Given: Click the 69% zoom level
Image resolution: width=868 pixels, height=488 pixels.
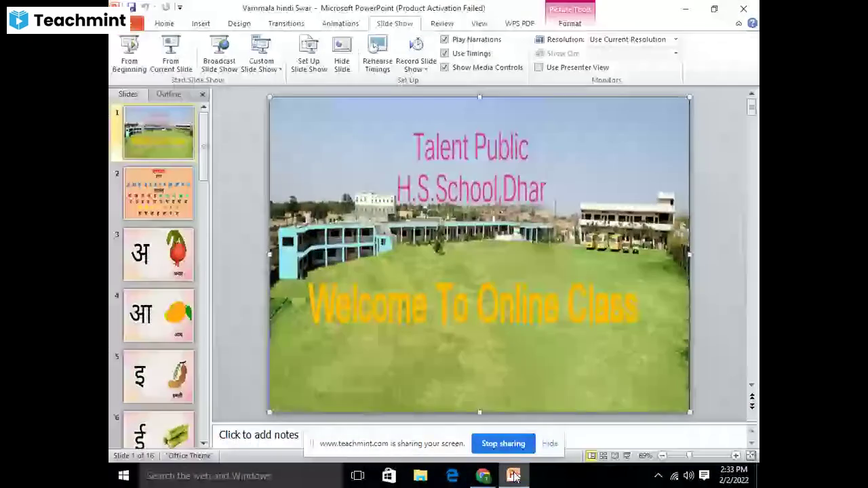Looking at the screenshot, I should [x=645, y=455].
